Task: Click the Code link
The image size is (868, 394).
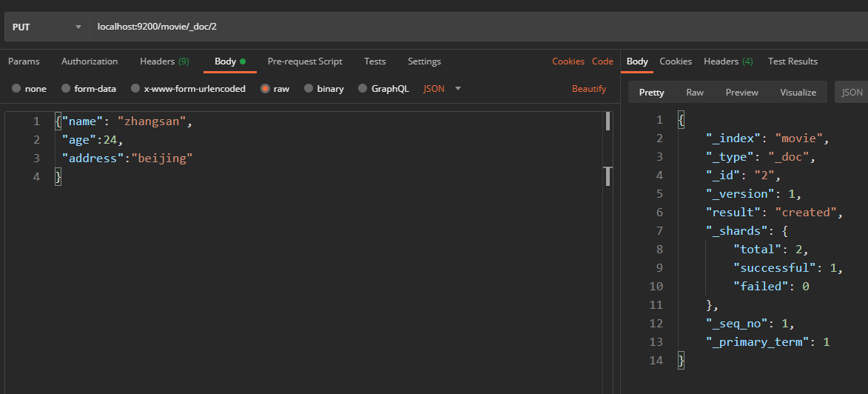Action: pos(602,61)
